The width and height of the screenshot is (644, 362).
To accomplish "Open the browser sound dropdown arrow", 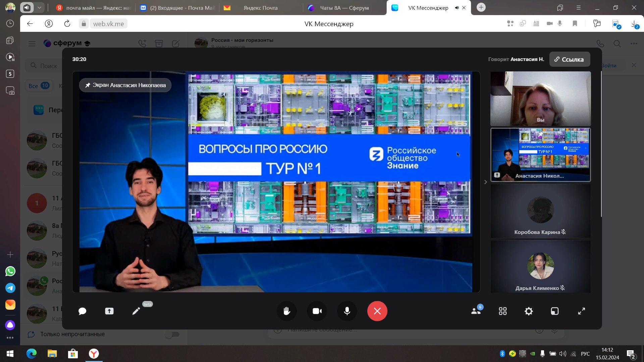I will coord(39,7).
